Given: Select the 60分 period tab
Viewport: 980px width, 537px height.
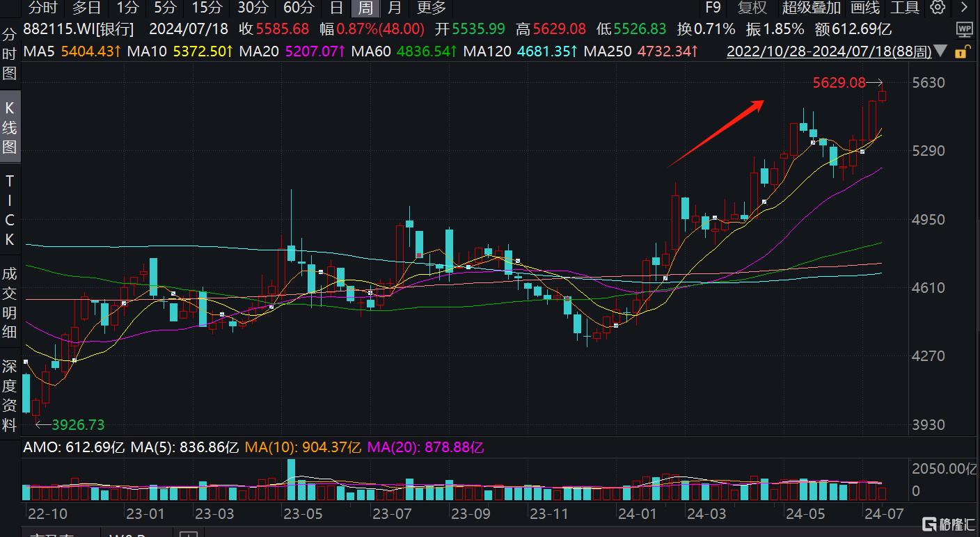Looking at the screenshot, I should click(x=299, y=8).
